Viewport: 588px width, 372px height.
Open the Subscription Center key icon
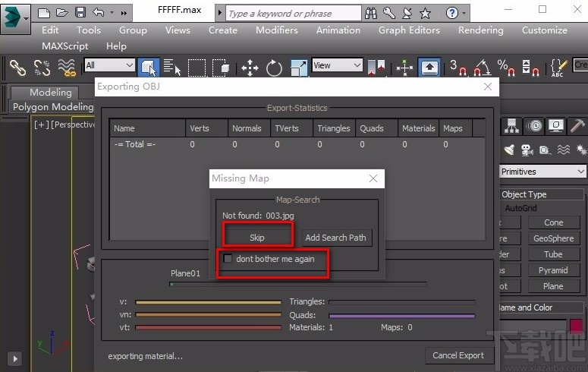pyautogui.click(x=389, y=14)
